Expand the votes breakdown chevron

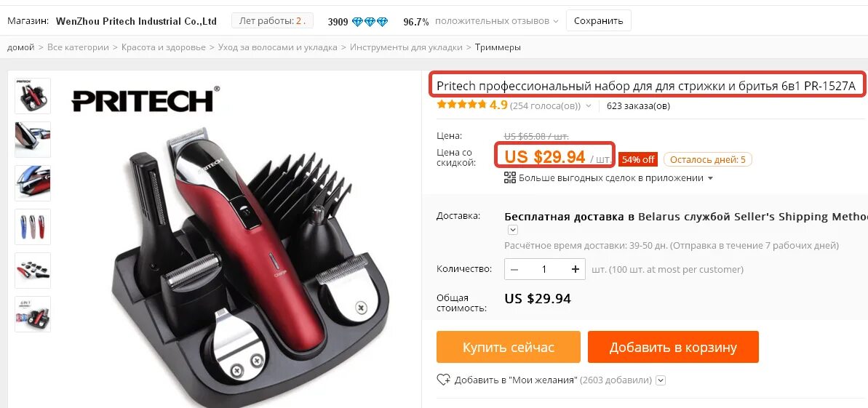(x=588, y=105)
